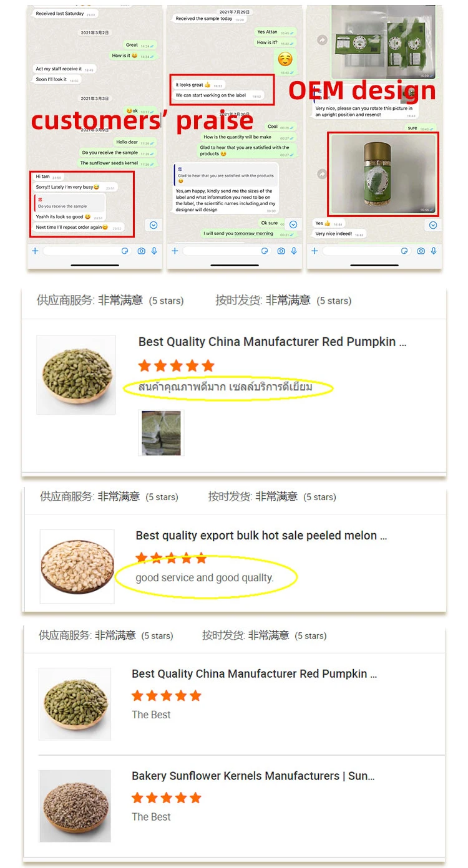Viewport: 468px width, 868px height.
Task: Open the green jar product photo message
Action: 384,174
